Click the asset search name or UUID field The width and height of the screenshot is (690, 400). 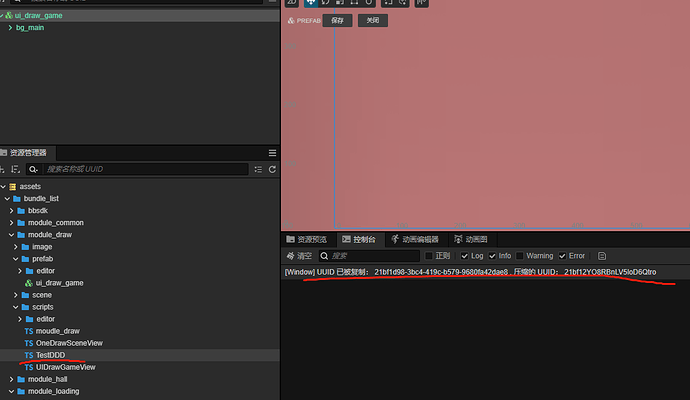pyautogui.click(x=145, y=169)
